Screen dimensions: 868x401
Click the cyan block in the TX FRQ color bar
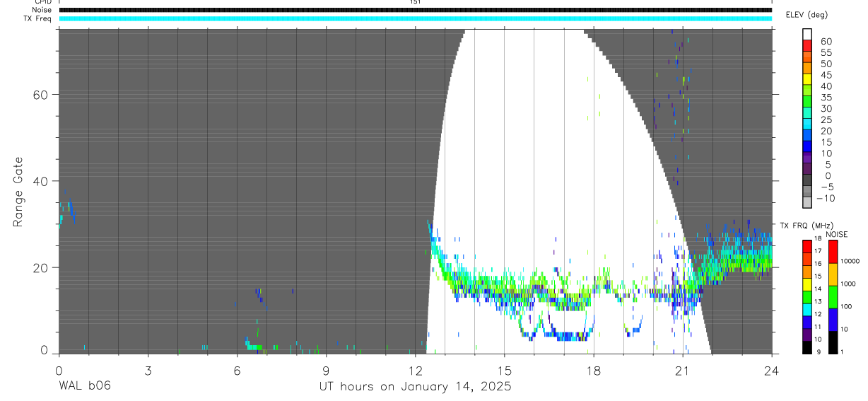[x=807, y=310]
